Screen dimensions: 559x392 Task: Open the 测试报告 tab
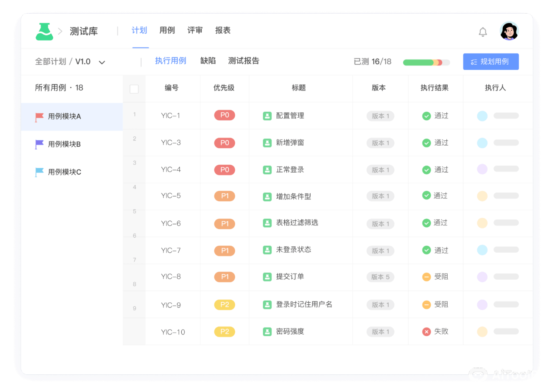click(x=244, y=61)
